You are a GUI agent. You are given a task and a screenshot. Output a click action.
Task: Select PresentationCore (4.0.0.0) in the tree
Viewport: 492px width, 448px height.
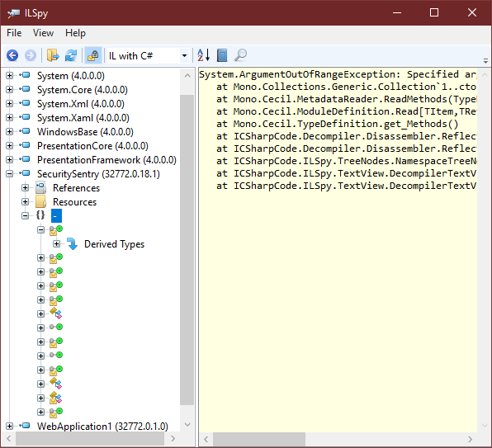point(92,146)
